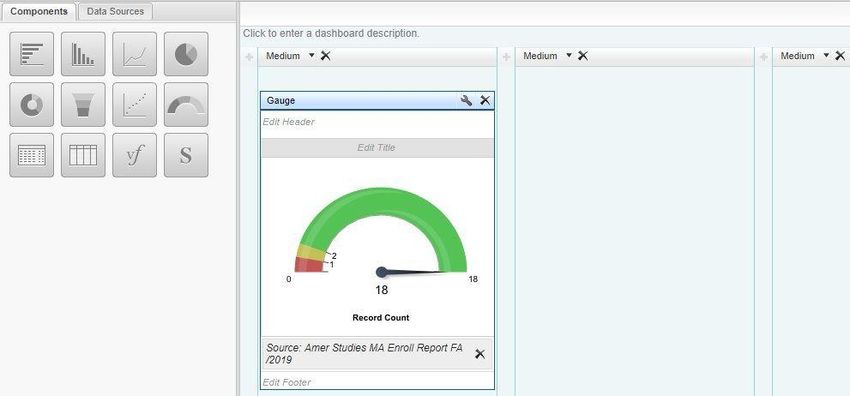
Task: Switch to the Components tab
Action: tap(39, 11)
